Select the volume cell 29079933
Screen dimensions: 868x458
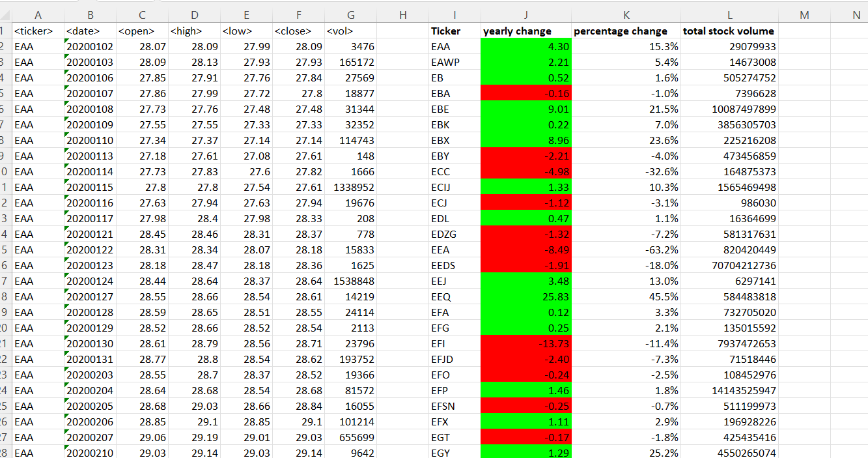coord(729,46)
